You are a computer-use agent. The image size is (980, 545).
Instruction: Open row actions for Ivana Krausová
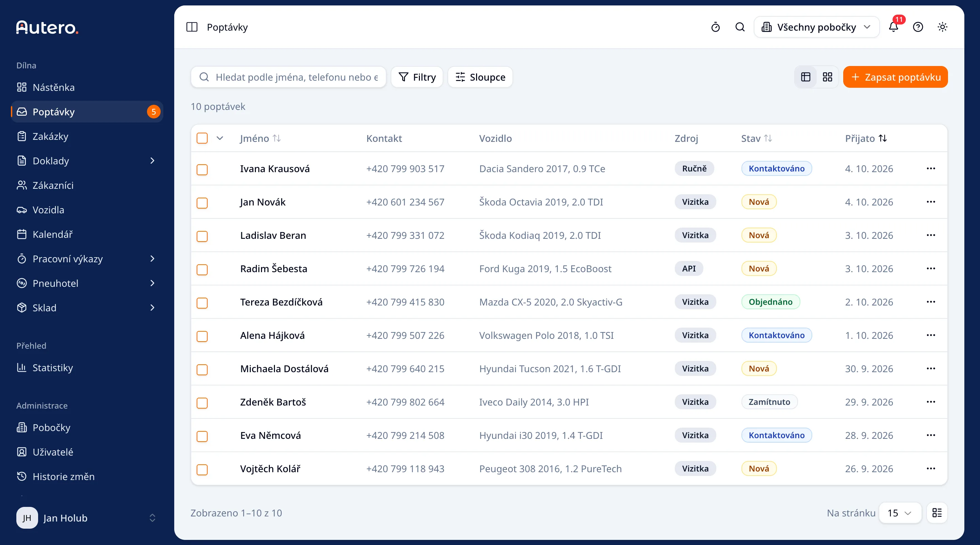(x=931, y=168)
